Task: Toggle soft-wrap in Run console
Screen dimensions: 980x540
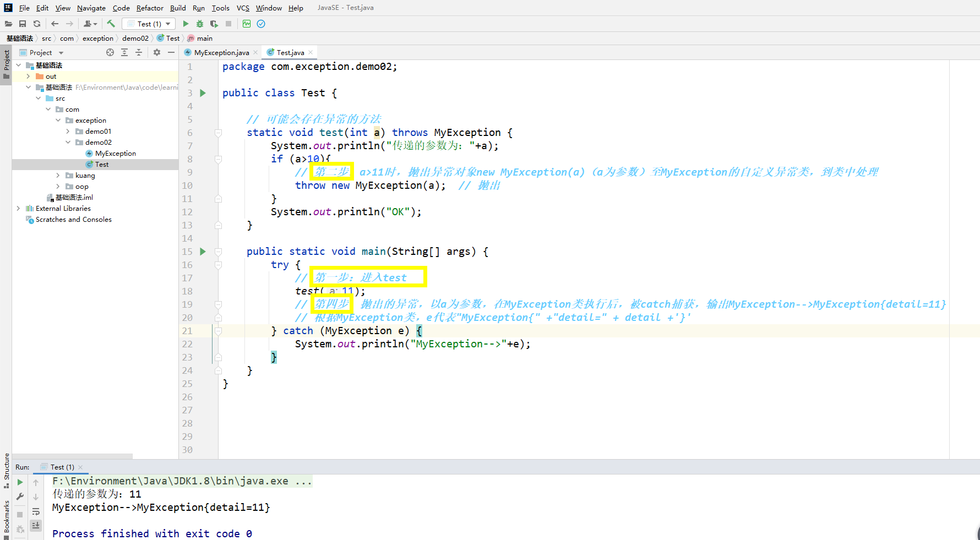Action: pos(36,511)
